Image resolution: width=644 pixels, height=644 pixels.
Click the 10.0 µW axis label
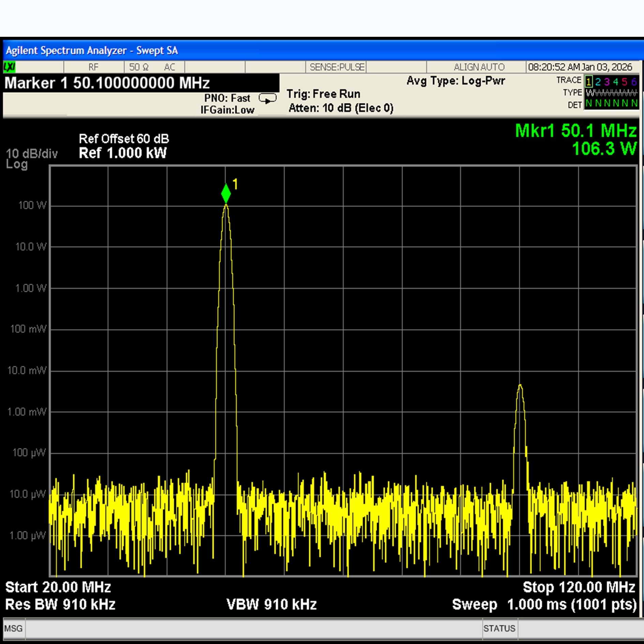pos(27,494)
